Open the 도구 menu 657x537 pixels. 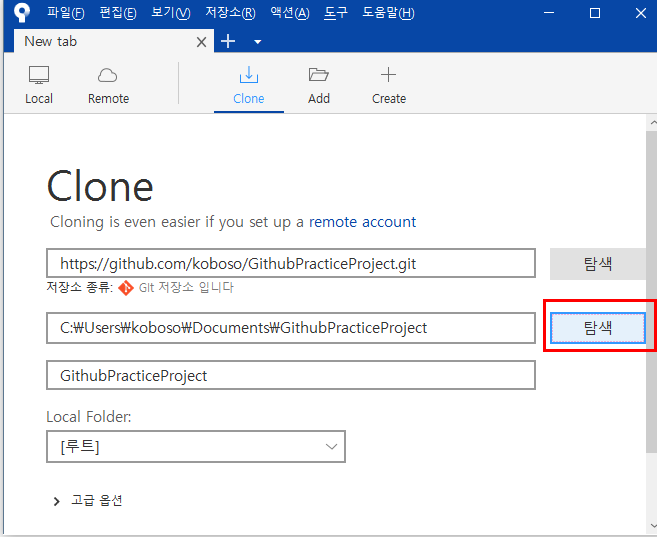336,13
